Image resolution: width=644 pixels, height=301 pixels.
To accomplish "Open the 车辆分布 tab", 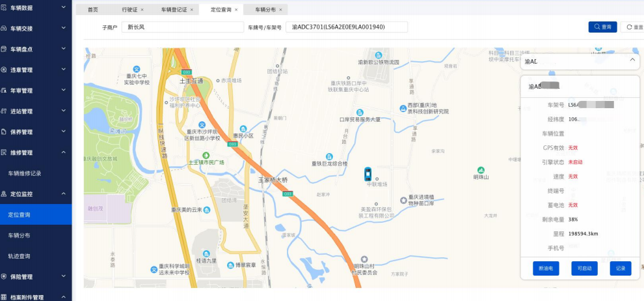I will tap(265, 10).
